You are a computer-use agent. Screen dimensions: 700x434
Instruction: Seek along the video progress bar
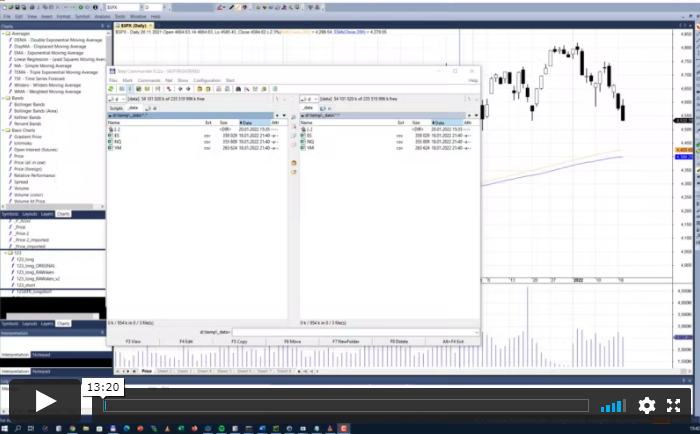346,405
